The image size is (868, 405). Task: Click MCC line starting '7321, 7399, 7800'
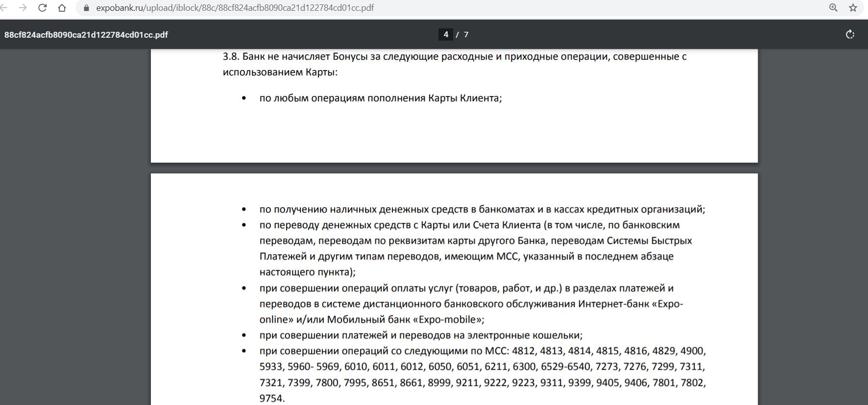(482, 383)
